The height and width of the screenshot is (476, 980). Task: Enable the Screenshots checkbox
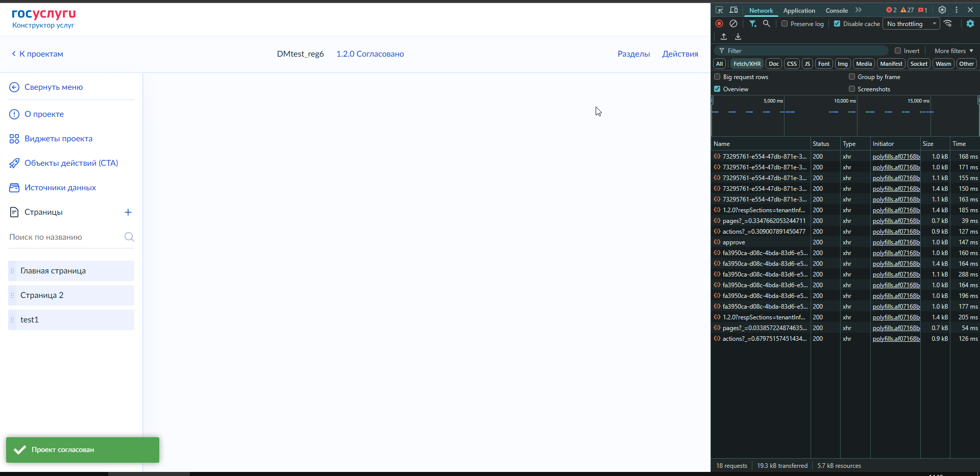(x=852, y=89)
